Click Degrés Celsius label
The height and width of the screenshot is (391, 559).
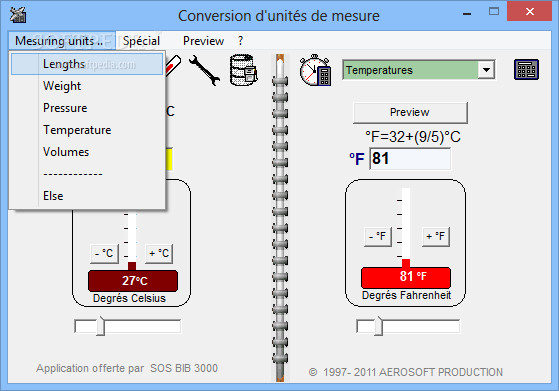[x=129, y=298]
